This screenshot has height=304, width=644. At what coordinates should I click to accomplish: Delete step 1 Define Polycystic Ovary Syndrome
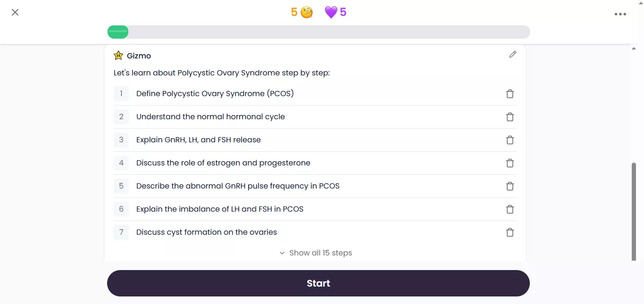click(x=510, y=94)
